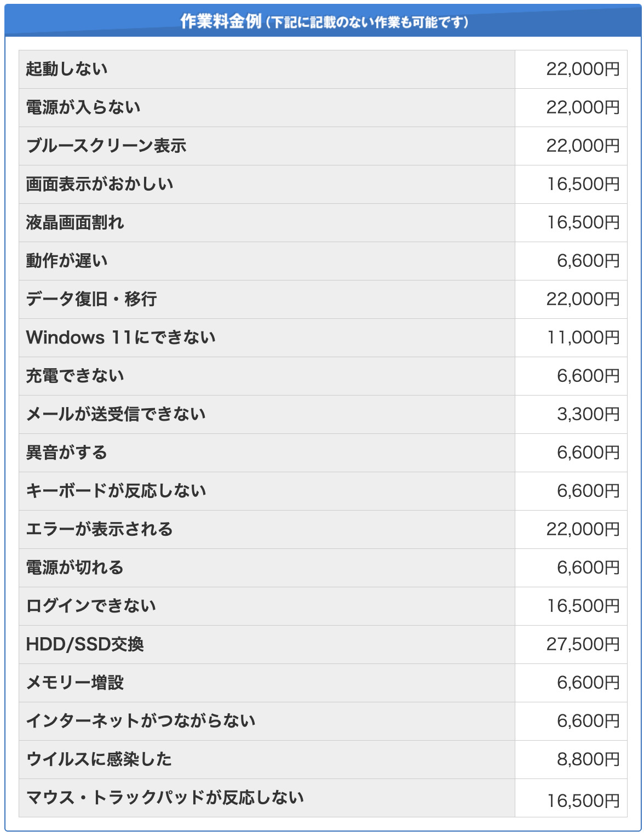This screenshot has height=836, width=644.
Task: Select the ブルースクリーン表示 row label
Action: click(106, 146)
